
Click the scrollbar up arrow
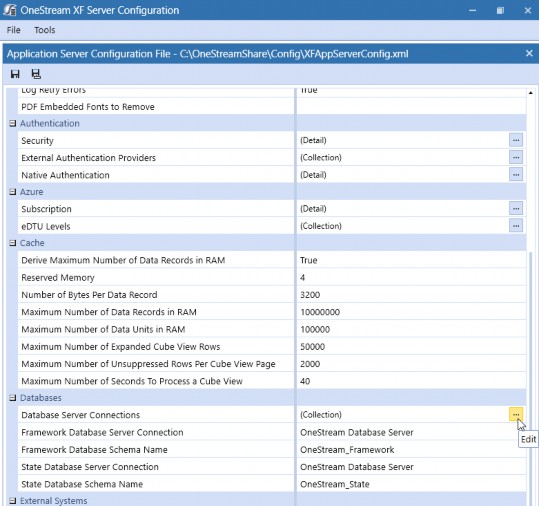(x=531, y=92)
